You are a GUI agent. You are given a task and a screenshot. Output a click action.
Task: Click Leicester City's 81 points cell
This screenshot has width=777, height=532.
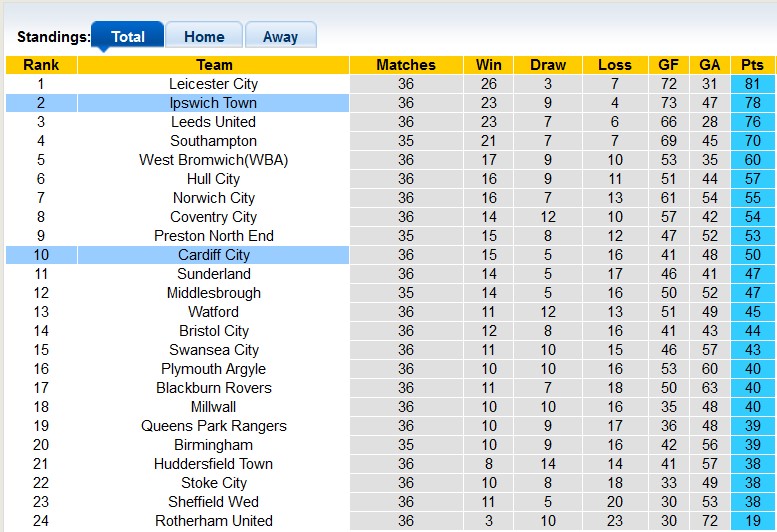click(752, 84)
